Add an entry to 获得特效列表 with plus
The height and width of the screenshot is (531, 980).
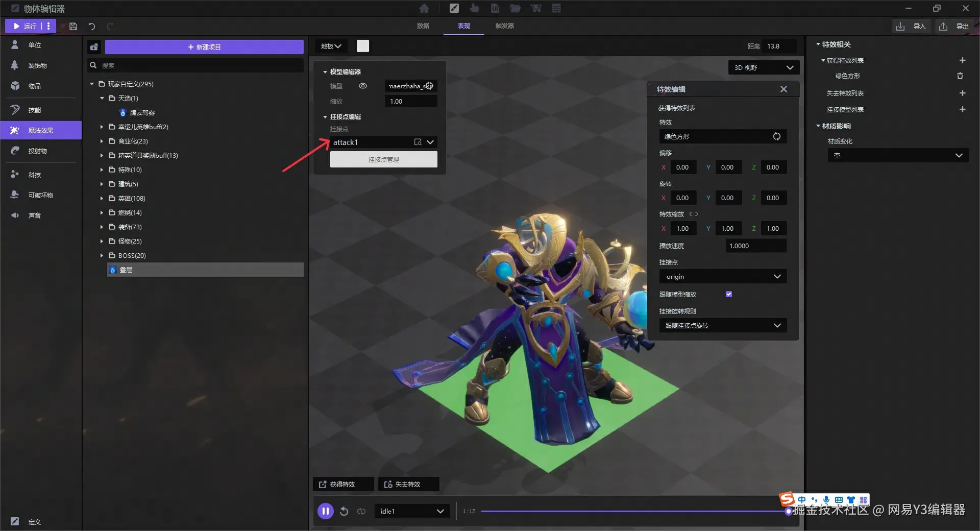click(962, 60)
